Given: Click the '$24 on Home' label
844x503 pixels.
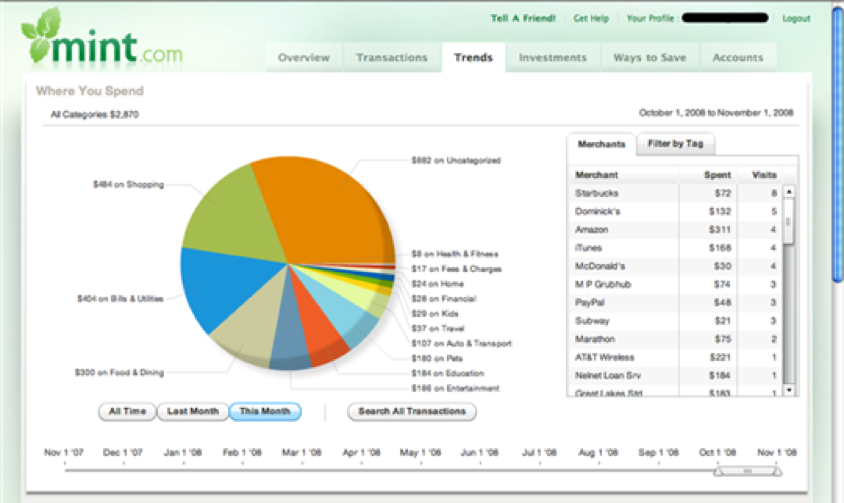Looking at the screenshot, I should [x=437, y=284].
